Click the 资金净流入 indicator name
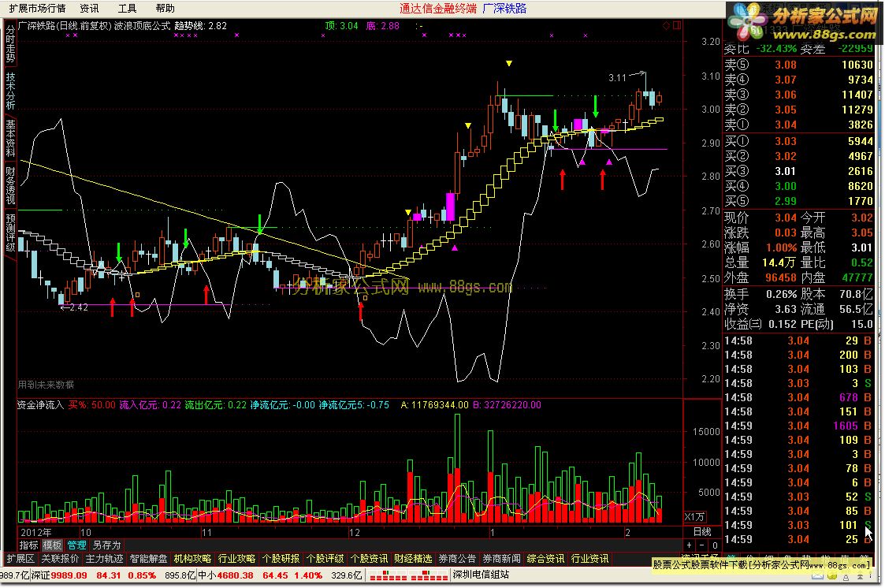The height and width of the screenshot is (588, 885). pos(41,404)
